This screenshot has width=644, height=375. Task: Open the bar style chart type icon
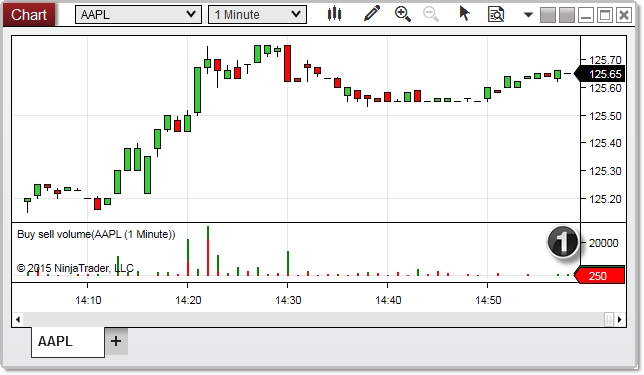pos(335,14)
